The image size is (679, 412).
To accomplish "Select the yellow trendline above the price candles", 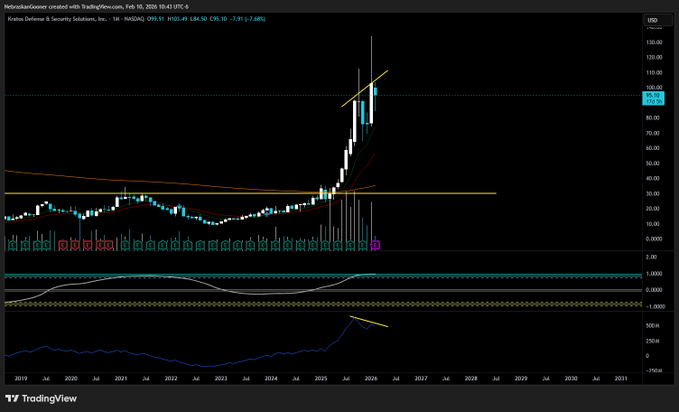I will [364, 88].
